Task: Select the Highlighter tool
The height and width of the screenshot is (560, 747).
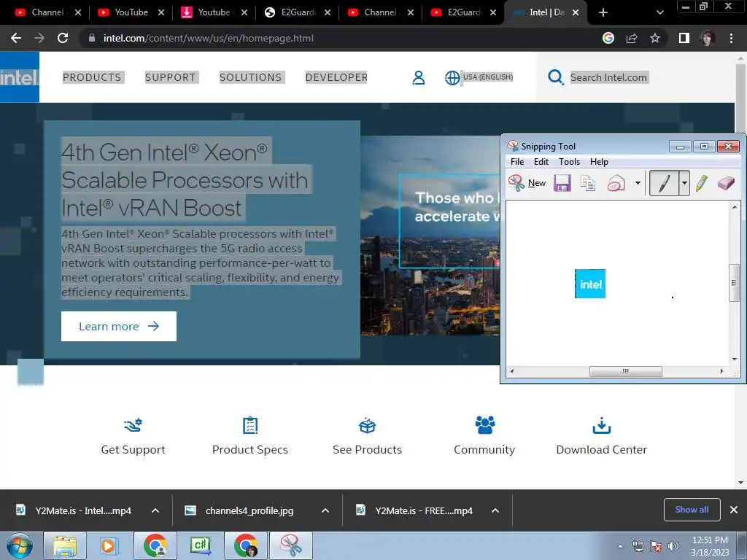Action: pyautogui.click(x=701, y=183)
